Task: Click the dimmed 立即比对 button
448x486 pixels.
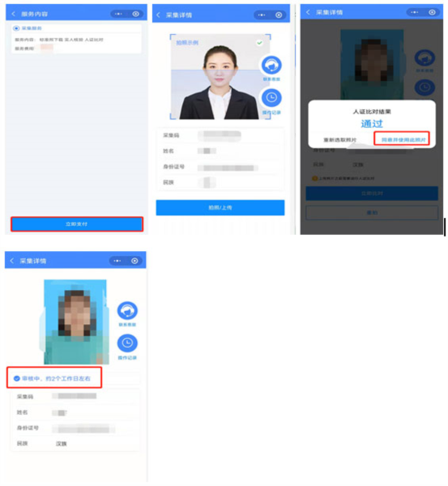Action: click(372, 194)
